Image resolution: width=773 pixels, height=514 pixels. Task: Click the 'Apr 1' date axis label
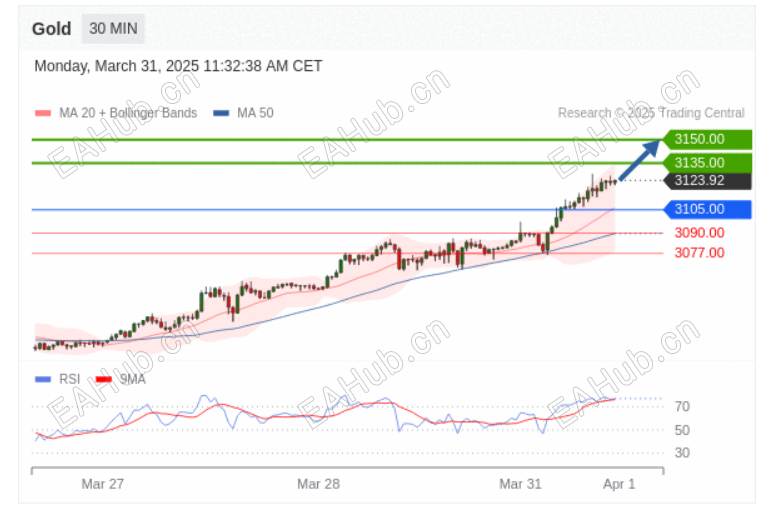pyautogui.click(x=619, y=484)
